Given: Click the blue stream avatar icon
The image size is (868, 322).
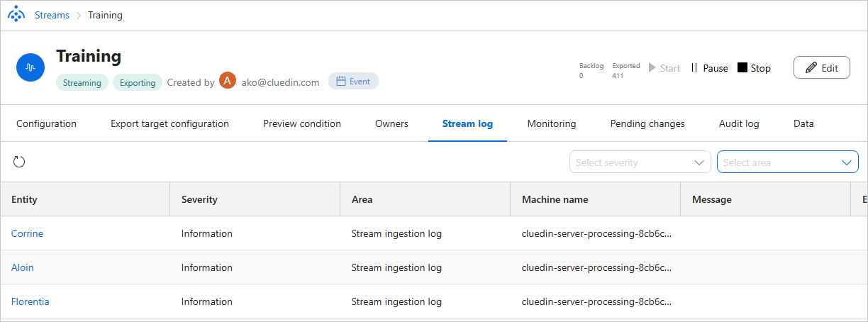Looking at the screenshot, I should pyautogui.click(x=30, y=67).
